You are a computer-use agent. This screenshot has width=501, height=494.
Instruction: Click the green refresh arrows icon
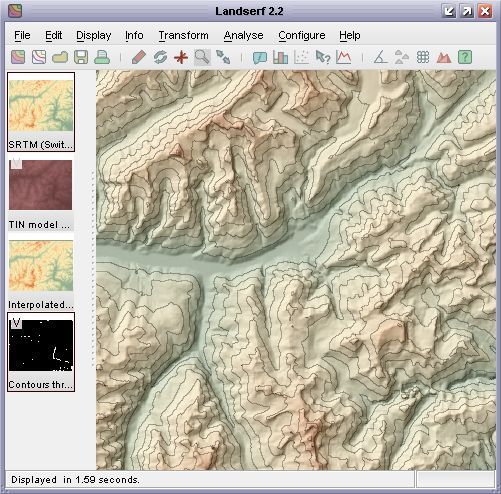pyautogui.click(x=160, y=57)
